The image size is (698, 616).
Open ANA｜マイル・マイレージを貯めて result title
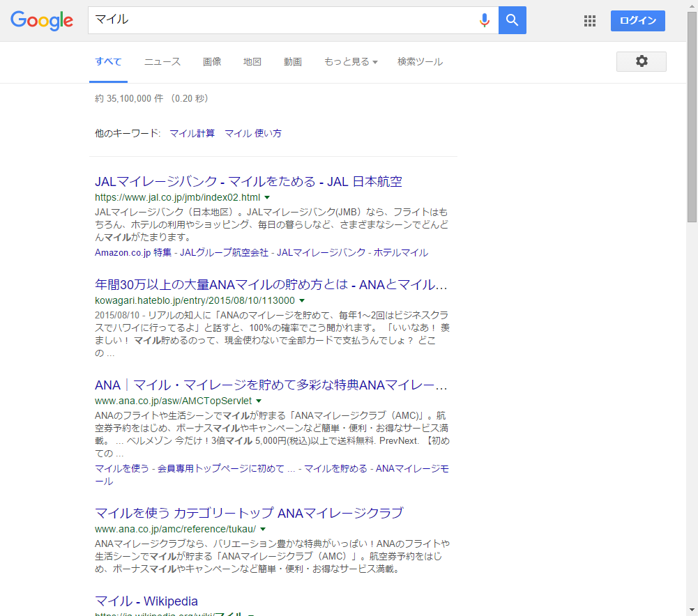click(x=271, y=385)
